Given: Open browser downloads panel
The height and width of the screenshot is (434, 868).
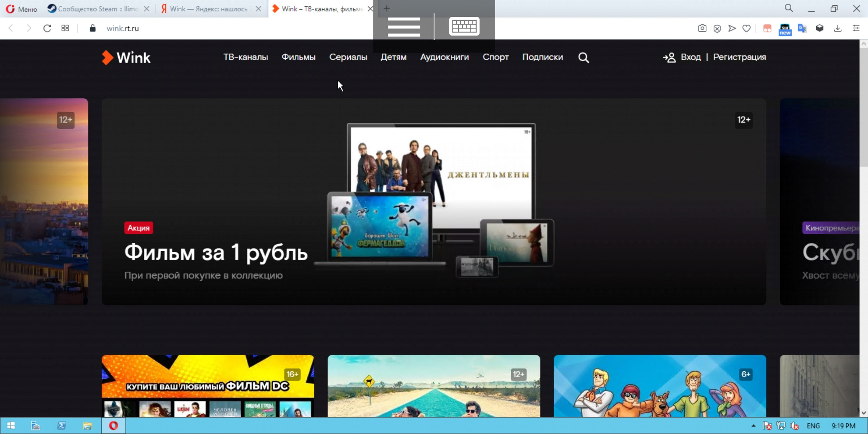Looking at the screenshot, I should [837, 28].
